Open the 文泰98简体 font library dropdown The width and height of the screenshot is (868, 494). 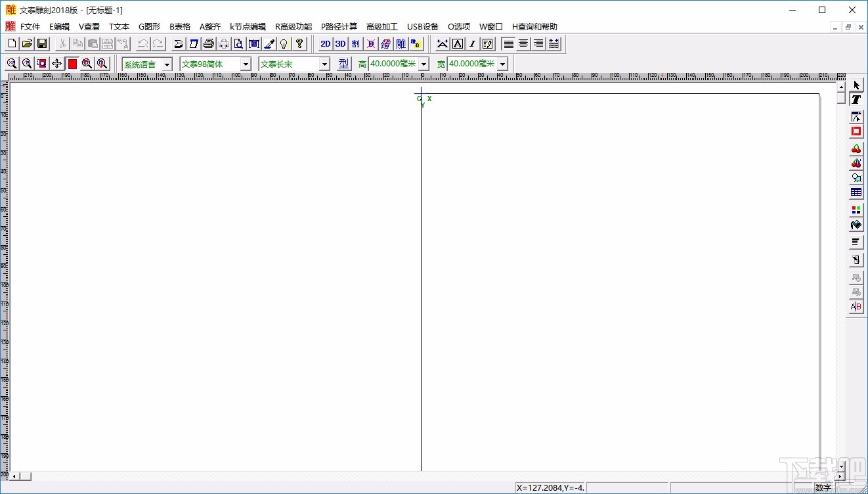tap(246, 64)
